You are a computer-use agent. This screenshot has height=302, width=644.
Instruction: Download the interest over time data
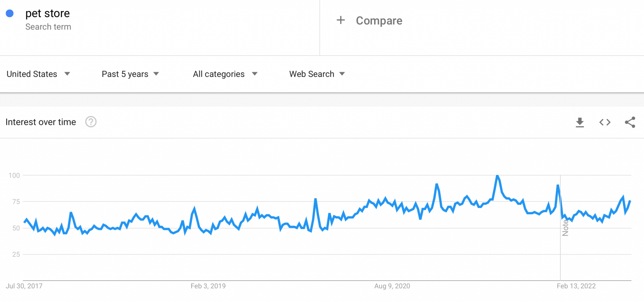tap(580, 122)
